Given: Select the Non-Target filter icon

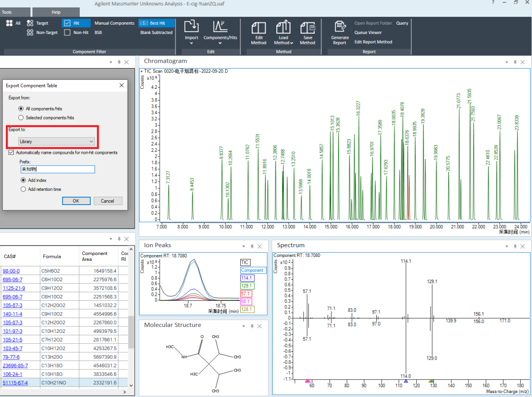Looking at the screenshot, I should tap(30, 32).
